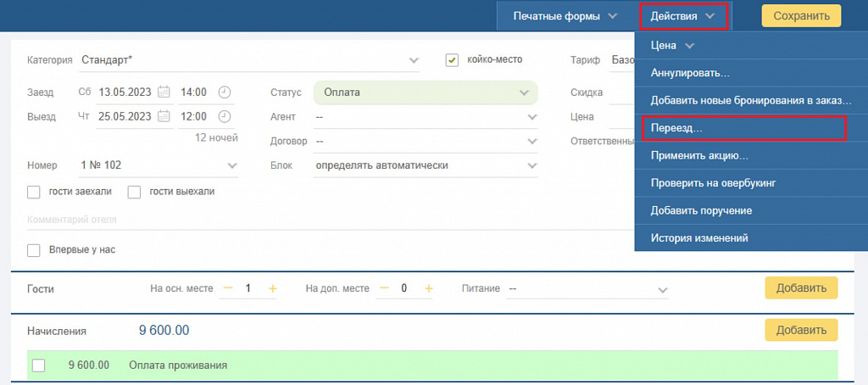868x385 pixels.
Task: Open the Статус Оплата dropdown
Action: tap(426, 92)
